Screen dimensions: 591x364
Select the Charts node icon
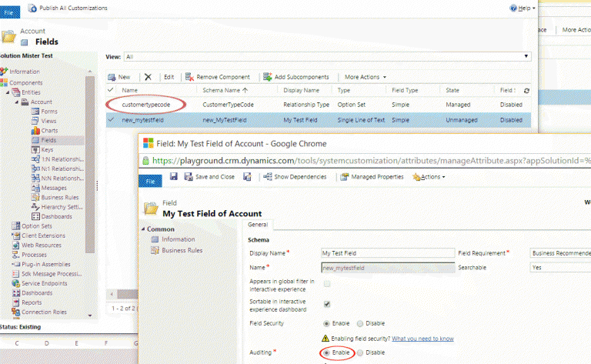pos(35,130)
